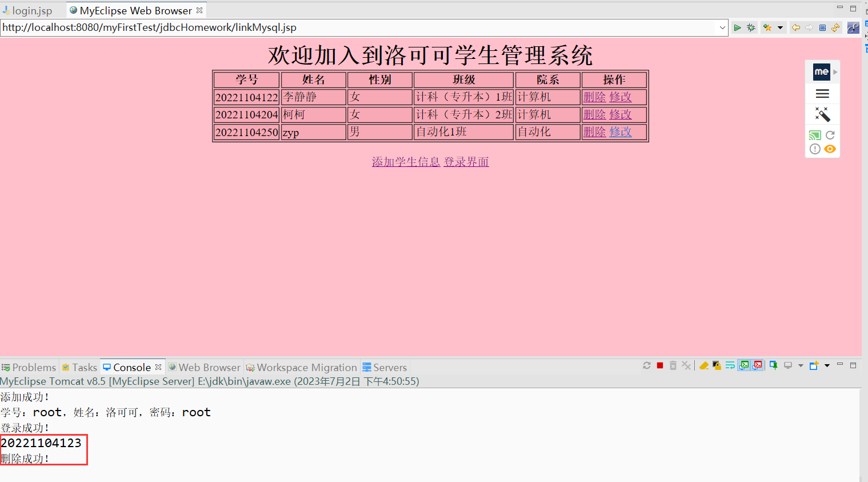Click the console relaunch refresh icon
Image resolution: width=868 pixels, height=482 pixels.
click(x=647, y=365)
